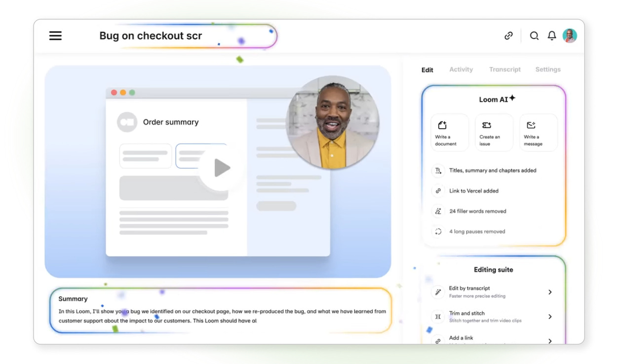Click long pauses removed icon
The image size is (622, 364).
pos(438,231)
